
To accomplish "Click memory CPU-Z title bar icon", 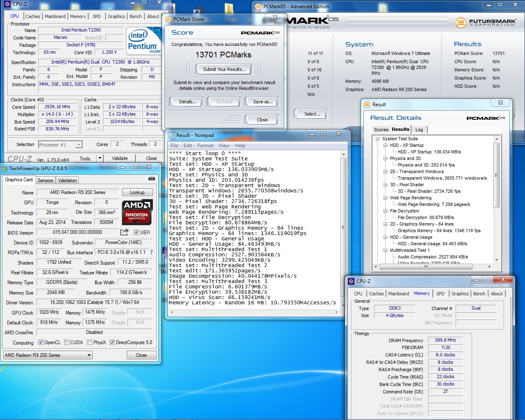I will pyautogui.click(x=351, y=281).
